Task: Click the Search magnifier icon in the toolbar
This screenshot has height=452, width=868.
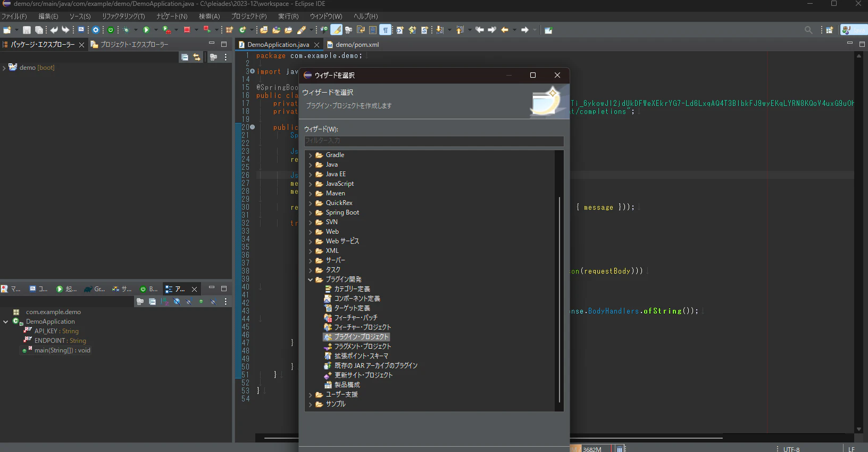Action: click(808, 30)
